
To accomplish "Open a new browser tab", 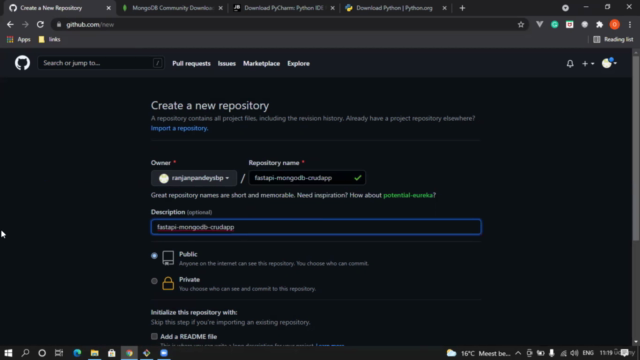I will pyautogui.click(x=462, y=8).
